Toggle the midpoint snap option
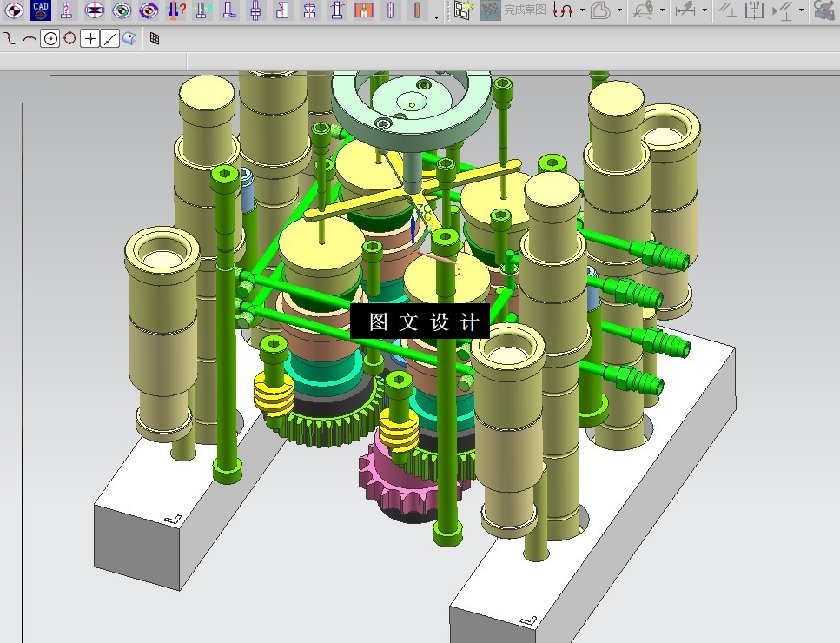 (30, 38)
